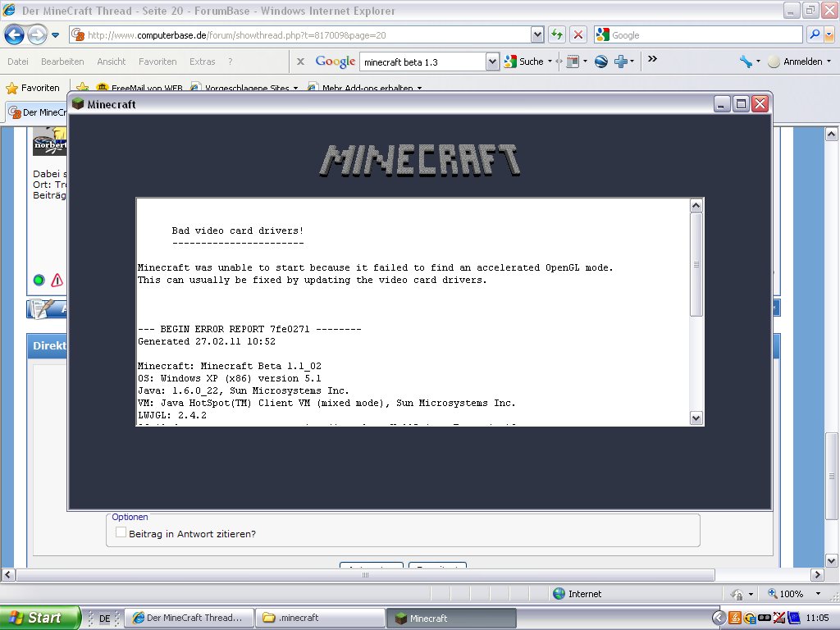Refresh the page with the green arrows
The height and width of the screenshot is (630, 840).
(x=557, y=34)
